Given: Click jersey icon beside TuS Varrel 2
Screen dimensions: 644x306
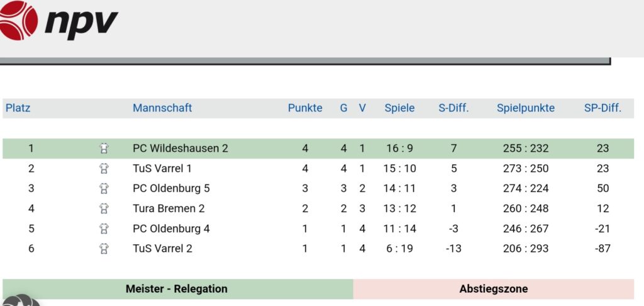Looking at the screenshot, I should (x=104, y=249).
